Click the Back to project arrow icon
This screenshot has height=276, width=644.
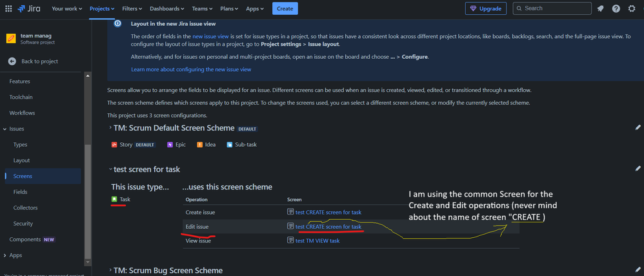pos(12,61)
